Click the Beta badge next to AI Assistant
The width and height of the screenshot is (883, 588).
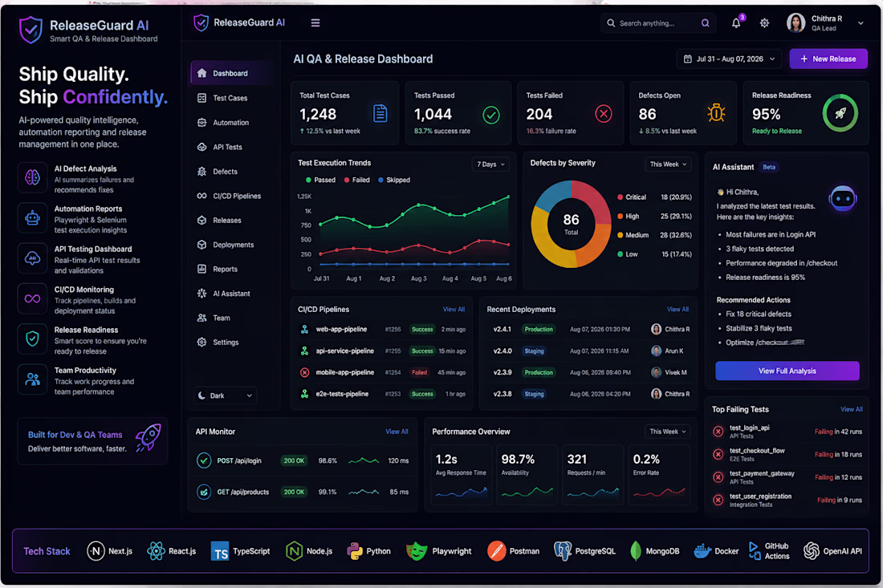click(x=769, y=167)
